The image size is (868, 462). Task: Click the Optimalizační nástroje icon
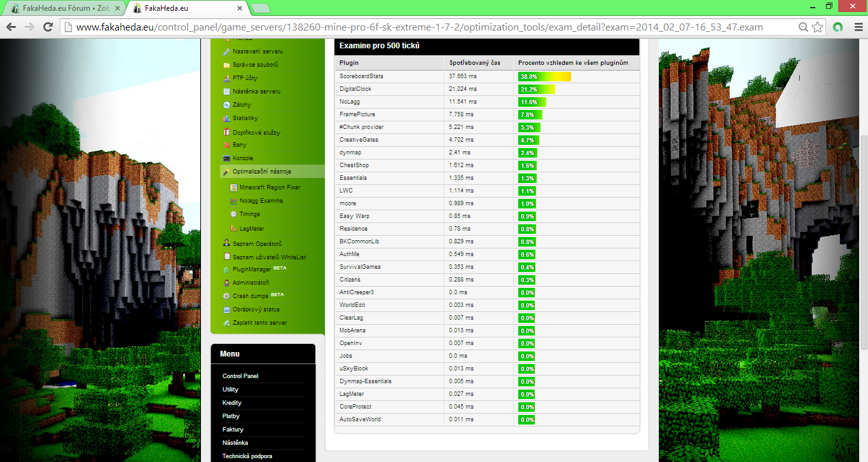pos(226,172)
